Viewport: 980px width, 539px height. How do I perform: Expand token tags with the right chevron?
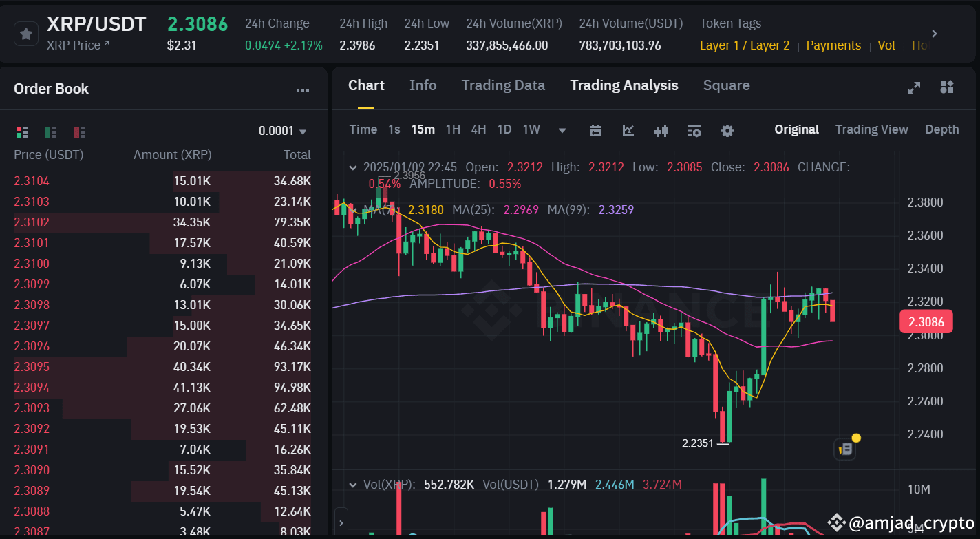click(x=934, y=34)
